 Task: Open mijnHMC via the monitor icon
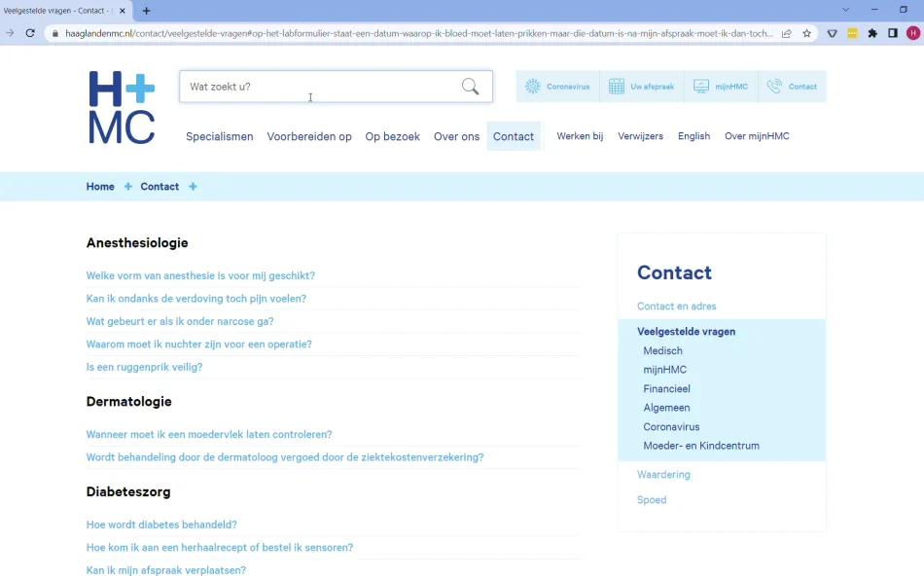[701, 87]
